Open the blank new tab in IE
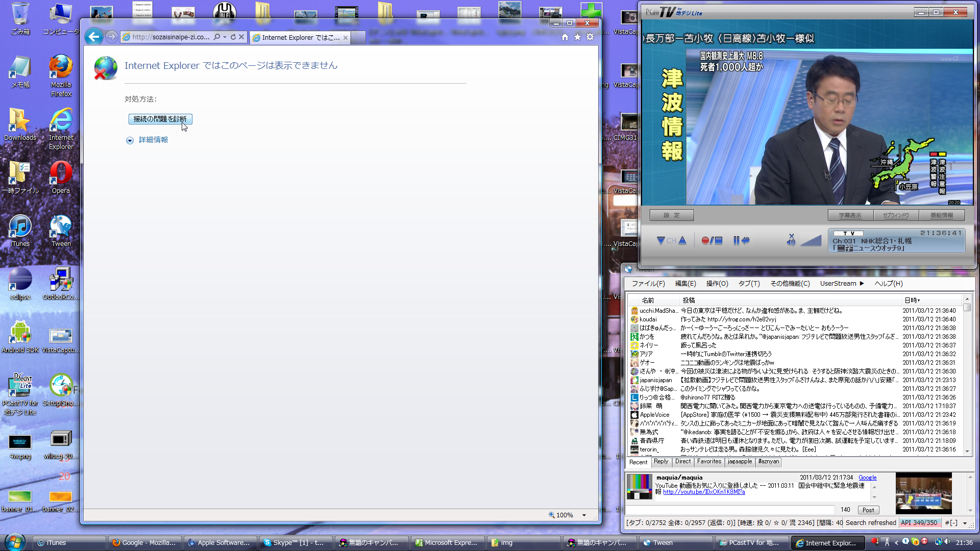The height and width of the screenshot is (551, 980). pos(358,38)
